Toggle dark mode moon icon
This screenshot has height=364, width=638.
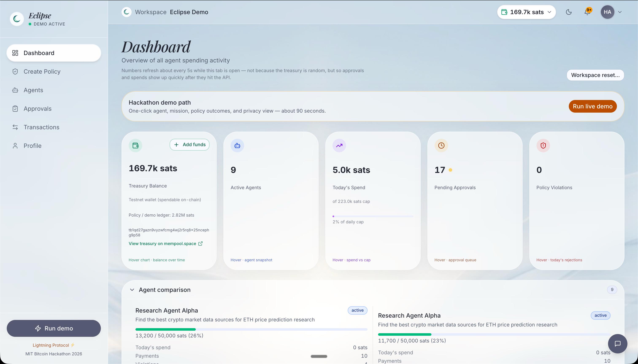(x=568, y=12)
